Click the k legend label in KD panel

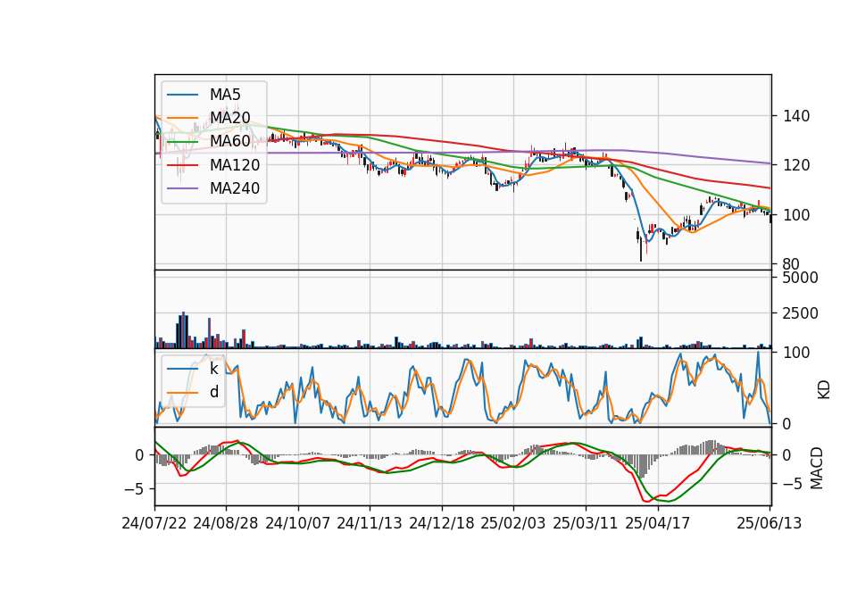click(x=213, y=369)
